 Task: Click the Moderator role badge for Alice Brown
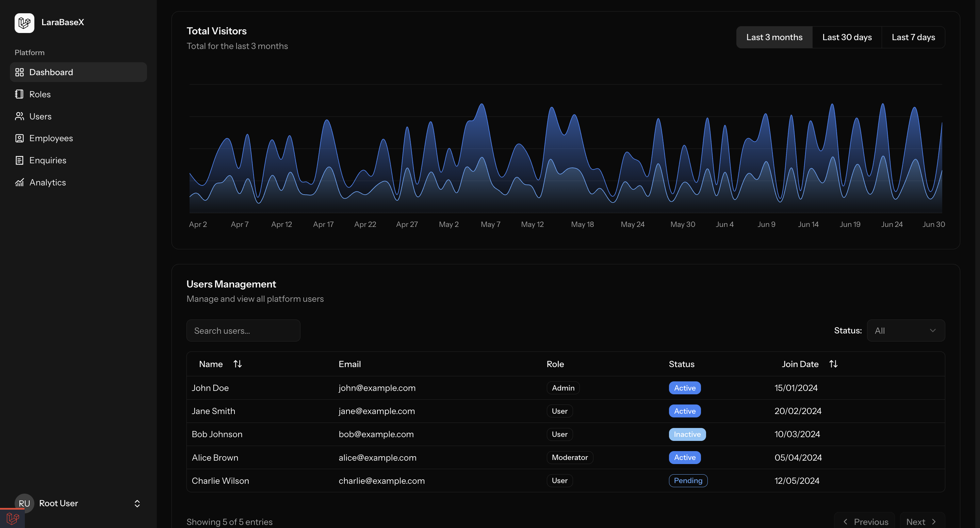570,458
